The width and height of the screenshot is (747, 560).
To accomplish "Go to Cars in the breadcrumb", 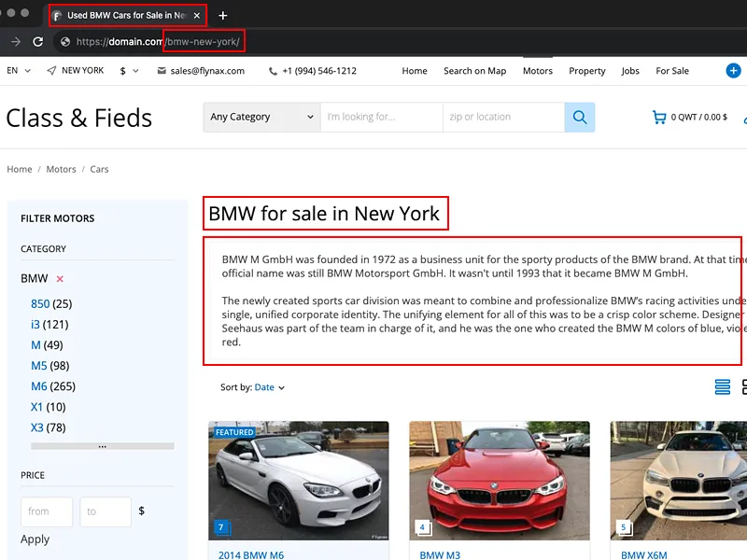I will coord(99,170).
